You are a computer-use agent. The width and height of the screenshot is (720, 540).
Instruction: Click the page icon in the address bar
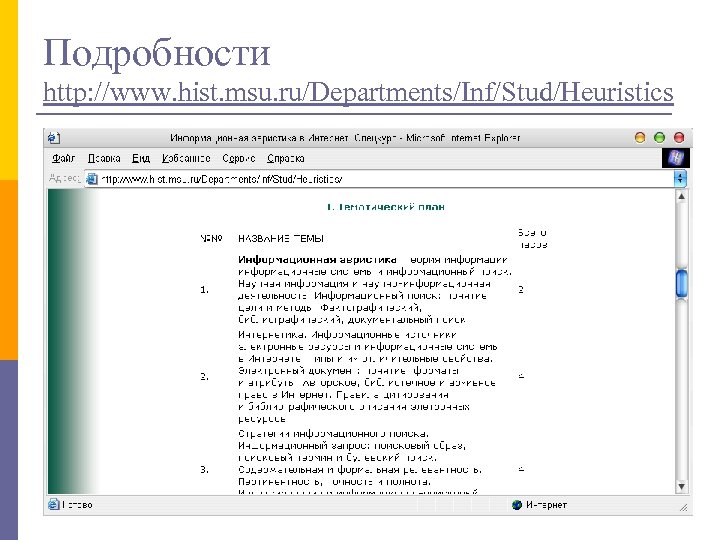92,179
